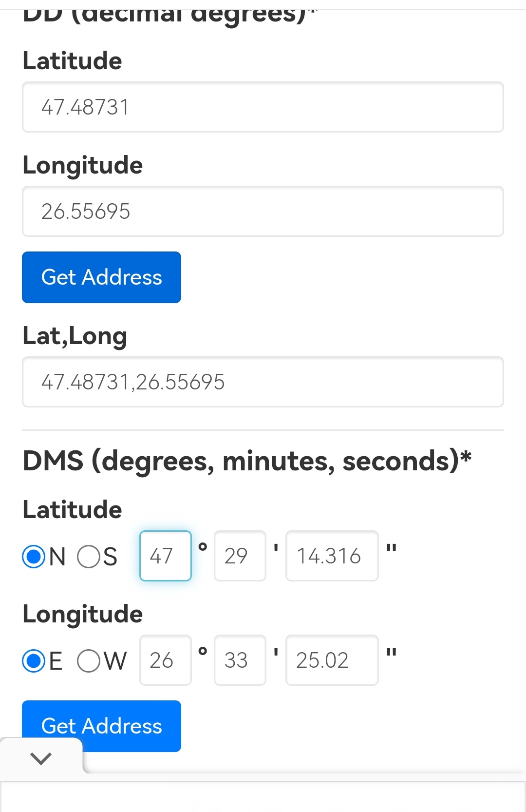Viewport: 526px width, 812px height.
Task: Select the E longitude radio button
Action: click(x=34, y=661)
